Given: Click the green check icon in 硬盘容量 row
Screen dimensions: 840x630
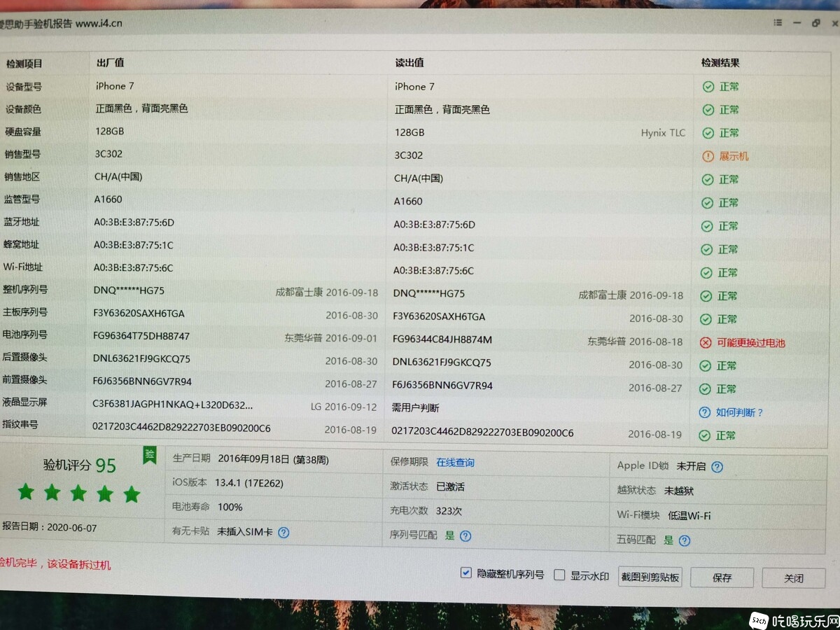Looking at the screenshot, I should pos(708,133).
